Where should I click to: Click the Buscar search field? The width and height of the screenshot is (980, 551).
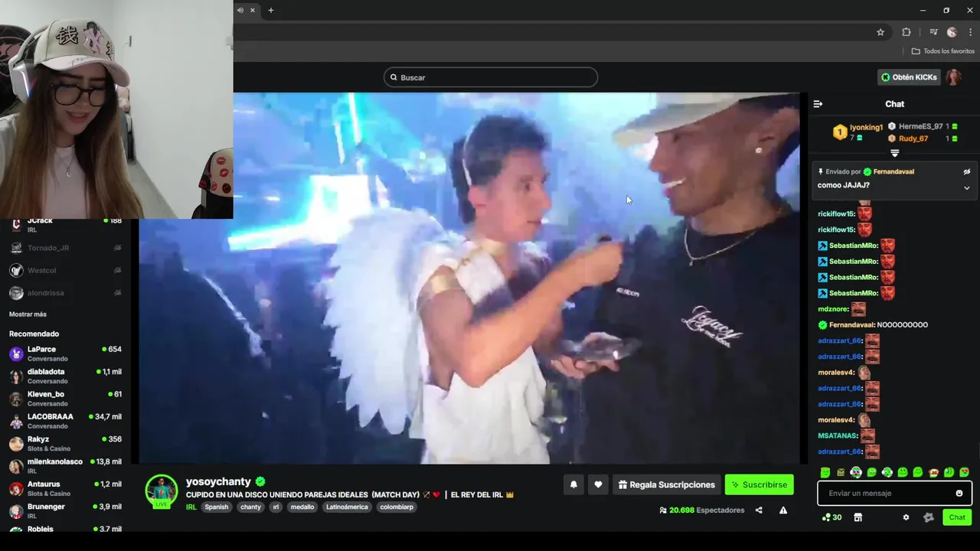(491, 77)
